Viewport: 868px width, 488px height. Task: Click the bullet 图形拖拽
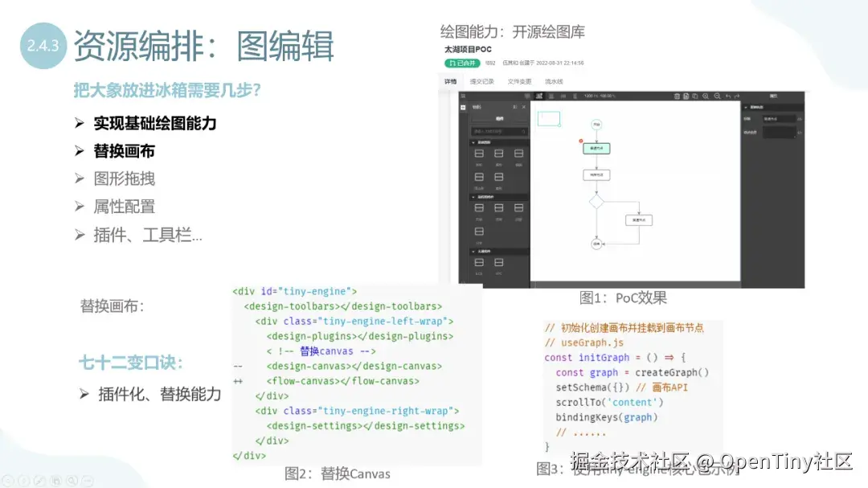(124, 178)
